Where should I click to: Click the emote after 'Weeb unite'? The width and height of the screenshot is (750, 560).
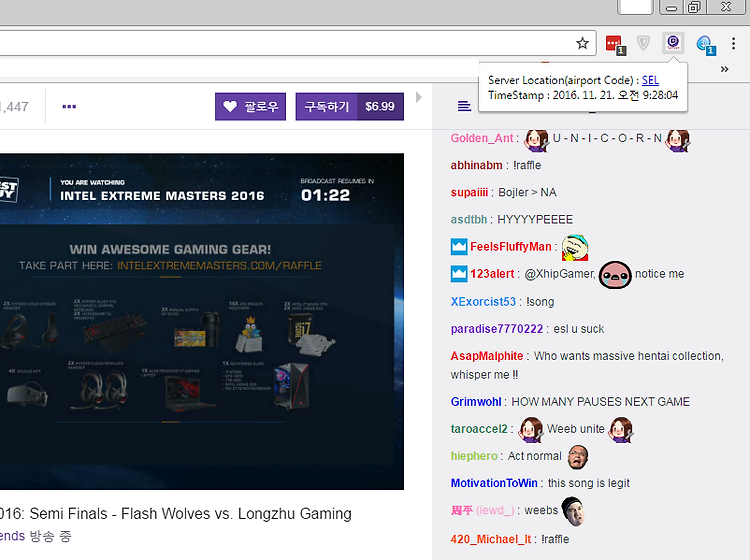click(x=621, y=429)
